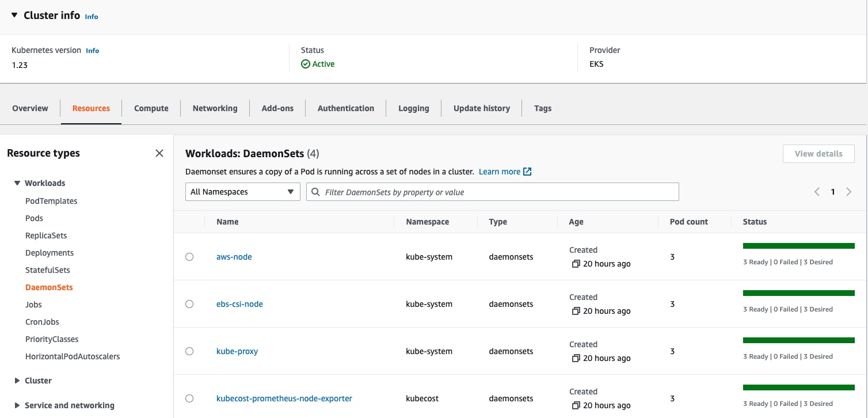Click the View details button
This screenshot has height=418, width=868.
coord(818,154)
